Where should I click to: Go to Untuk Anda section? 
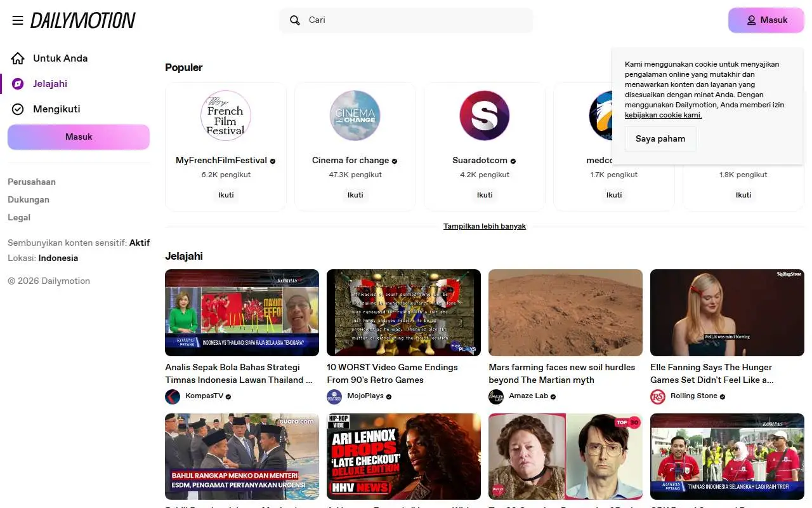pos(60,58)
